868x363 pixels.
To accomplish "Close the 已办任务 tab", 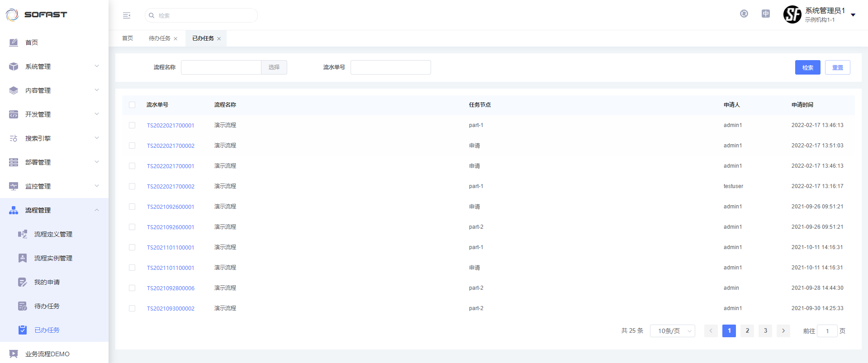I will pyautogui.click(x=219, y=39).
